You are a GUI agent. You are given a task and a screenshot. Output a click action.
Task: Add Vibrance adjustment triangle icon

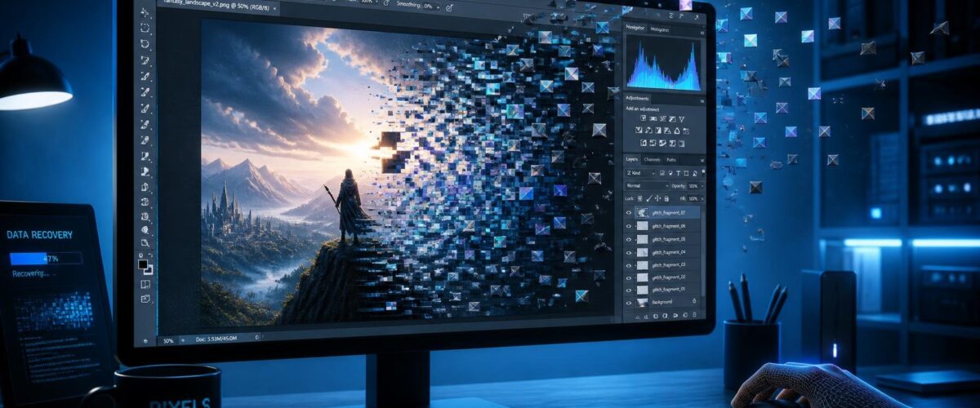tap(681, 118)
